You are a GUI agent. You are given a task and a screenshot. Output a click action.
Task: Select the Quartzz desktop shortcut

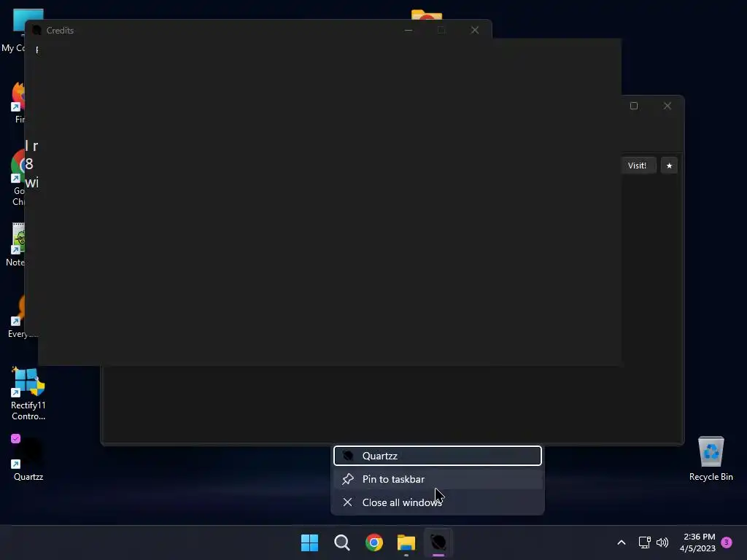(x=28, y=459)
